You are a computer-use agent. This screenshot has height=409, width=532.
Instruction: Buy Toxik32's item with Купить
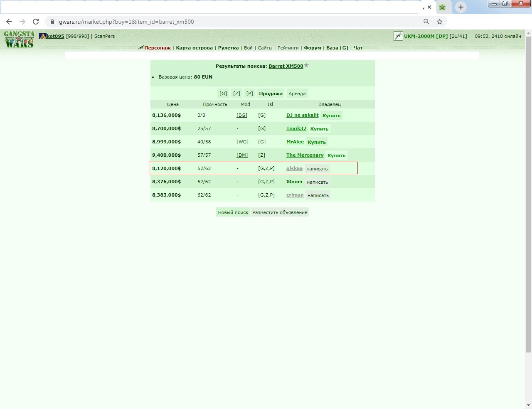pyautogui.click(x=319, y=129)
